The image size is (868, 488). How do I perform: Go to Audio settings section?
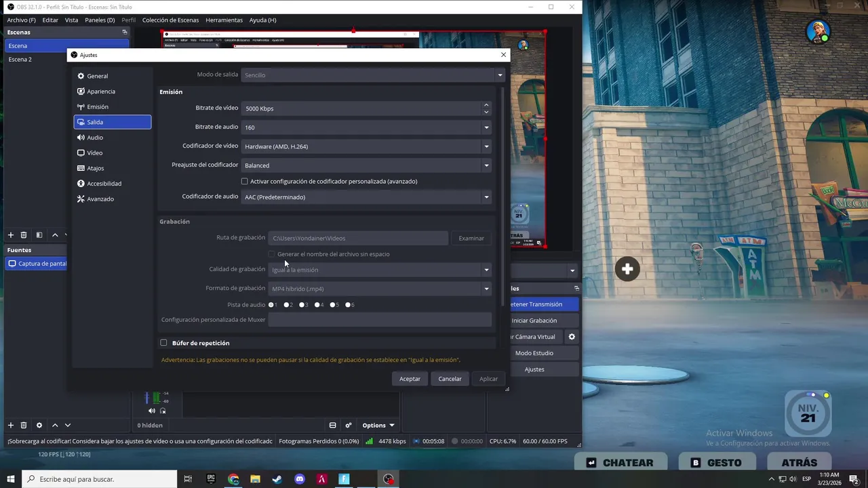(112, 138)
